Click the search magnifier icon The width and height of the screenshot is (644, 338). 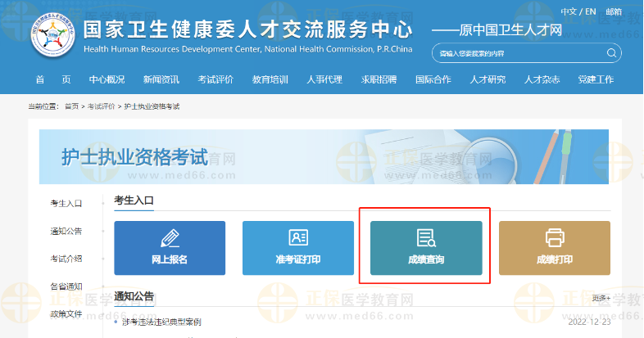[611, 53]
